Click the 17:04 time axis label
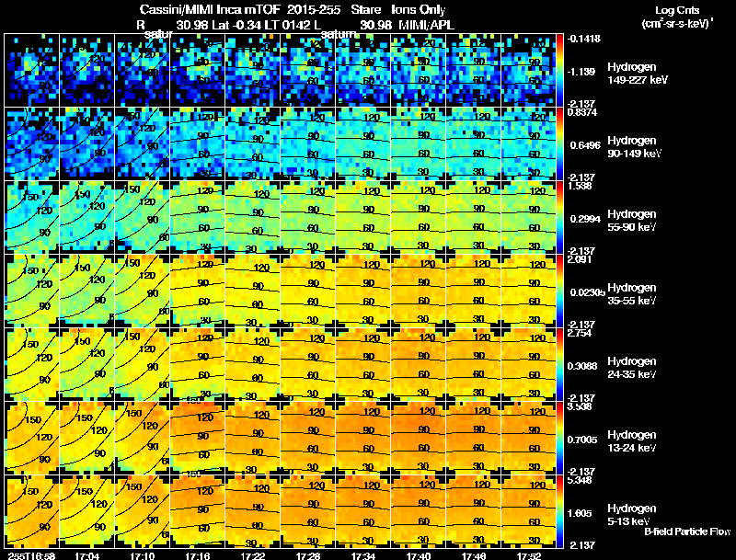The height and width of the screenshot is (560, 736). coord(86,555)
